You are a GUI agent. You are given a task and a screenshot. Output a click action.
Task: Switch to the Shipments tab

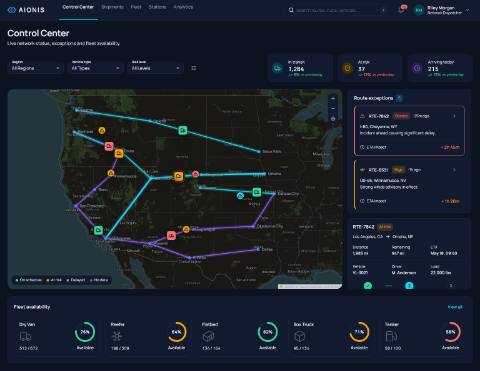(112, 7)
